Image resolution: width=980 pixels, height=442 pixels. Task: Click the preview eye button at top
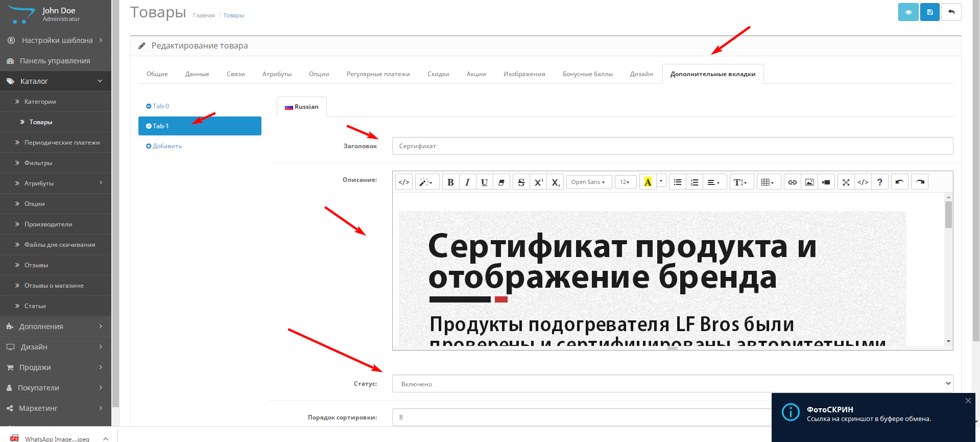(x=909, y=12)
